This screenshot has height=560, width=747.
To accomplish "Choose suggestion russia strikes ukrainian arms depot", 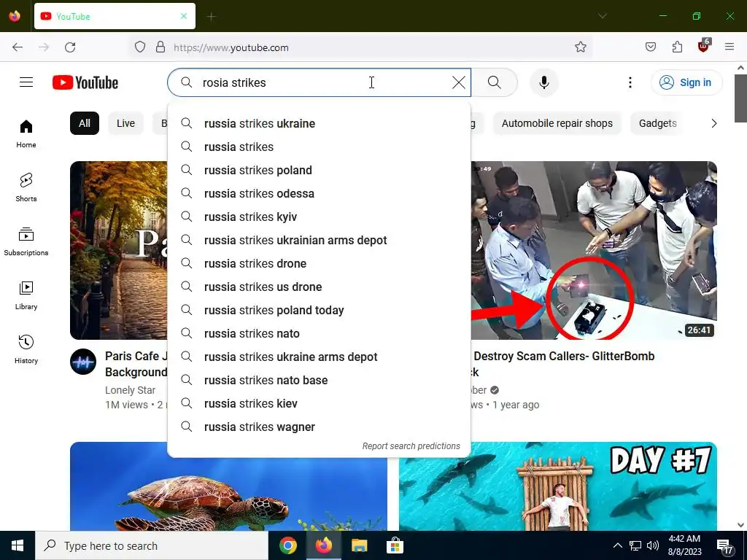I will 320,240.
